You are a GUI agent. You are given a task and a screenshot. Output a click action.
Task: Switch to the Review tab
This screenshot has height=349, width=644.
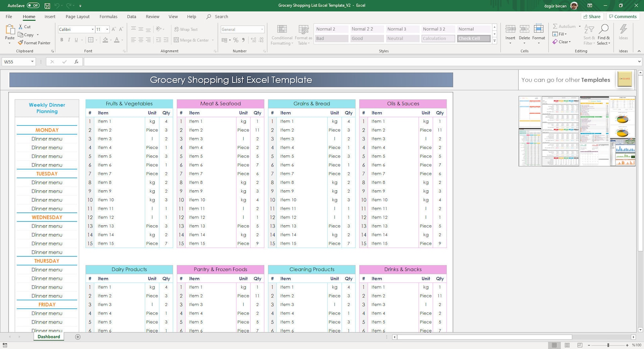[x=152, y=17]
